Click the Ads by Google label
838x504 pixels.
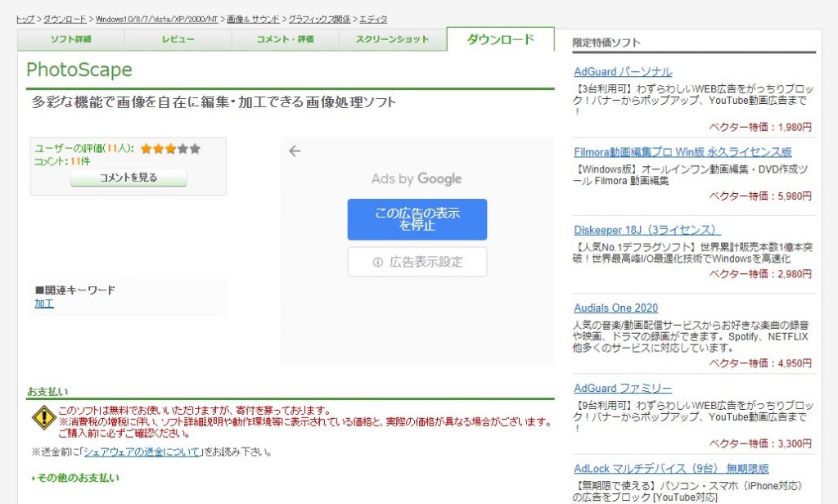(417, 178)
